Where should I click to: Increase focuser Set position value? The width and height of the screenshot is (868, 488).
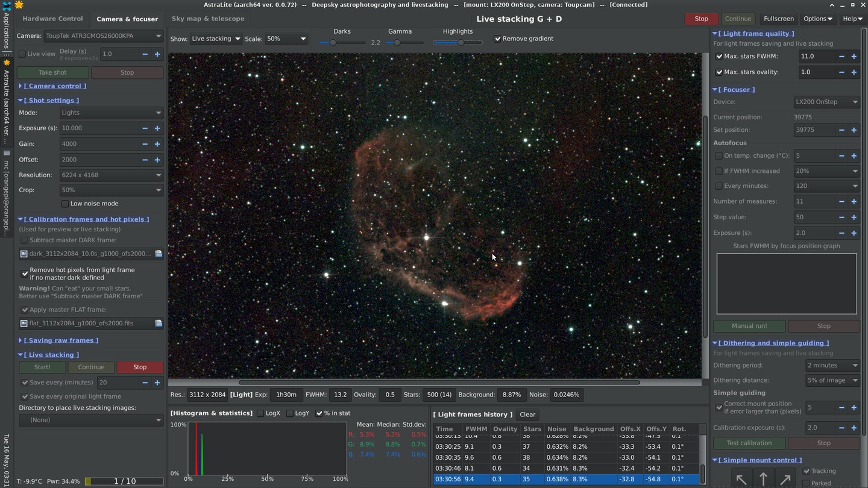point(854,130)
